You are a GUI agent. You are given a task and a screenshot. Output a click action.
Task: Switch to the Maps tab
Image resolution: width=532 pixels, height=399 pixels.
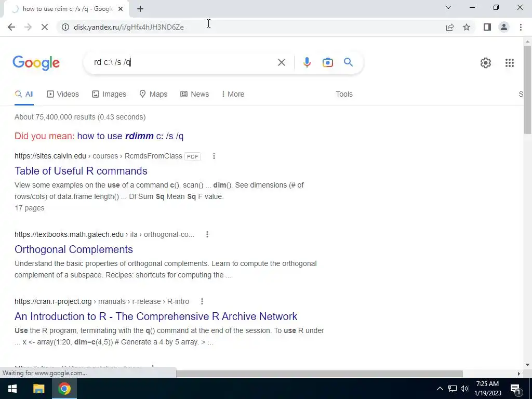click(x=153, y=95)
